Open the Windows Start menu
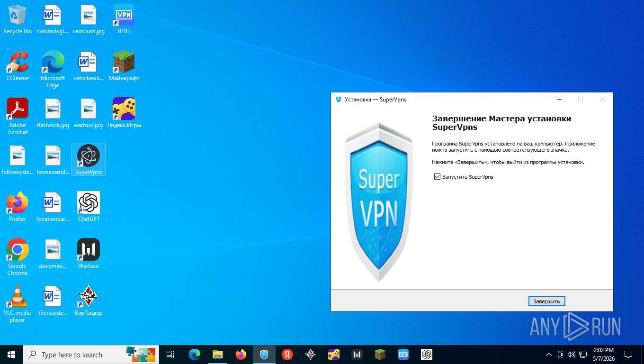 [x=11, y=355]
